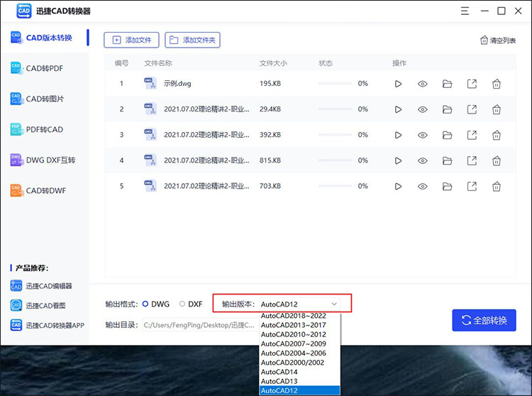Choose AutoCAD13 from version list
This screenshot has height=396, width=532.
(x=299, y=381)
